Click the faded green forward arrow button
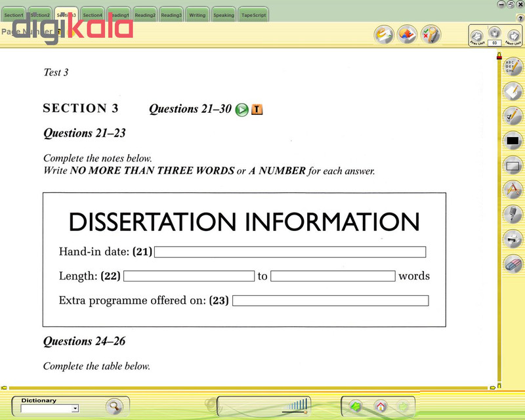 click(x=403, y=407)
